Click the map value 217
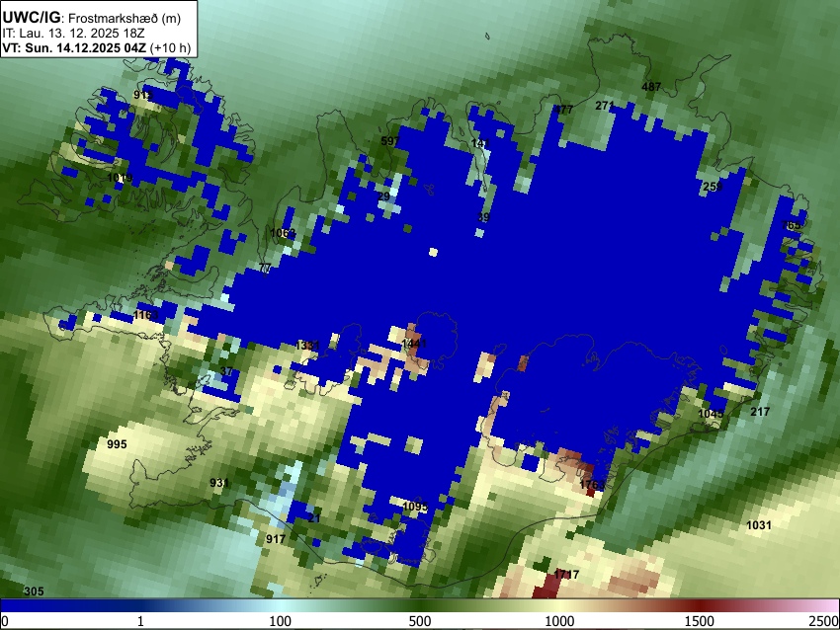The image size is (840, 630). [760, 412]
